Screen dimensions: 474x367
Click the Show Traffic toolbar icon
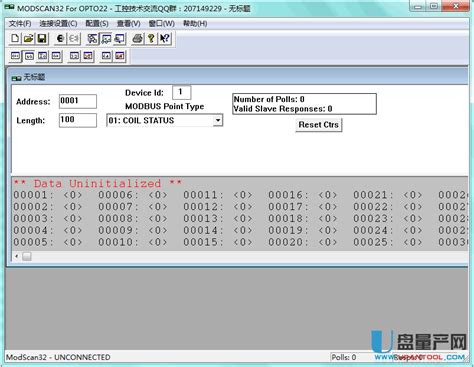[119, 39]
